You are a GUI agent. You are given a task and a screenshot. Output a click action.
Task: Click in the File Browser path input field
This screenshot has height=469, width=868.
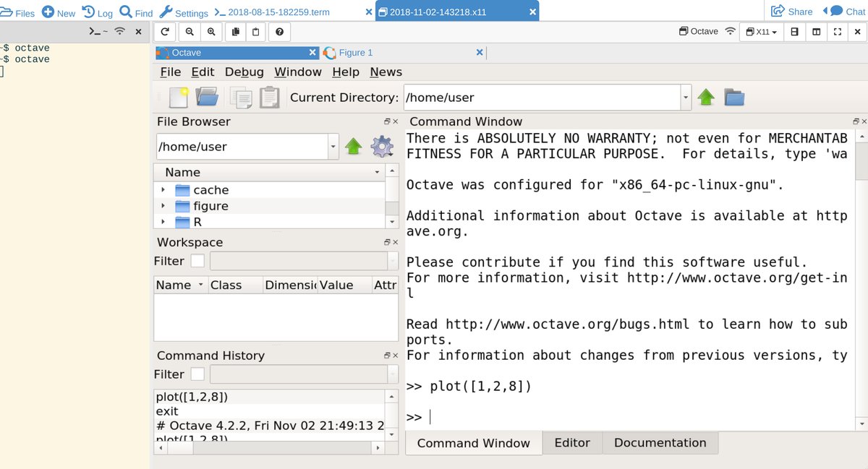242,147
